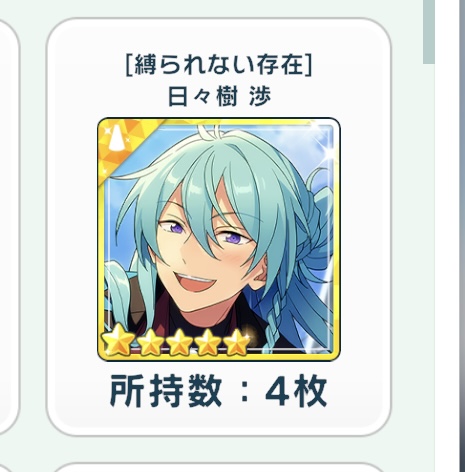Image resolution: width=465 pixels, height=472 pixels.
Task: Click the character's purple eye in thumbnail
Action: click(x=176, y=228)
